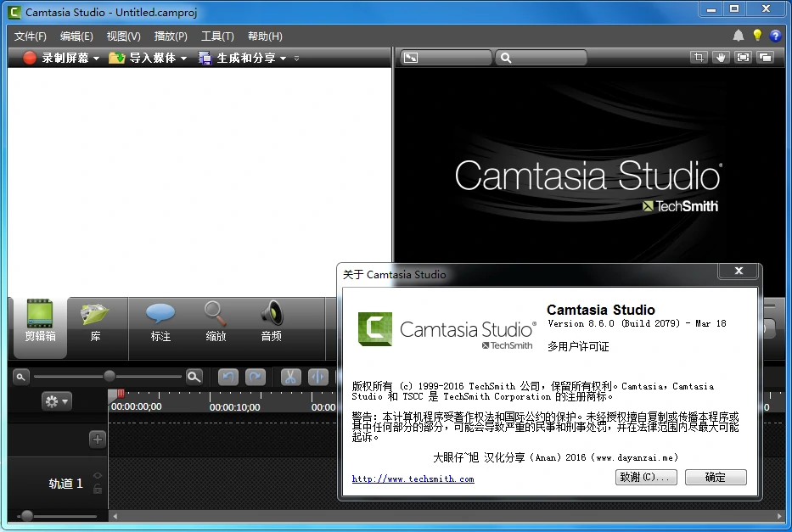The height and width of the screenshot is (532, 792).
Task: Click the split clip button
Action: pyautogui.click(x=317, y=378)
